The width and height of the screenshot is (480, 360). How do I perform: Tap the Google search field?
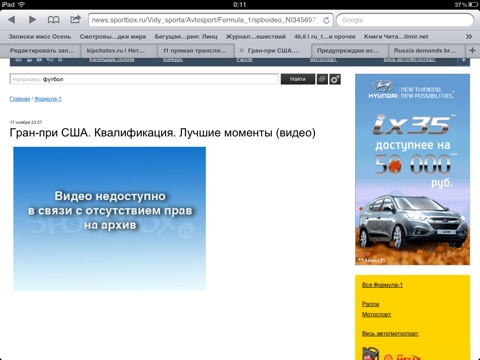pyautogui.click(x=405, y=20)
